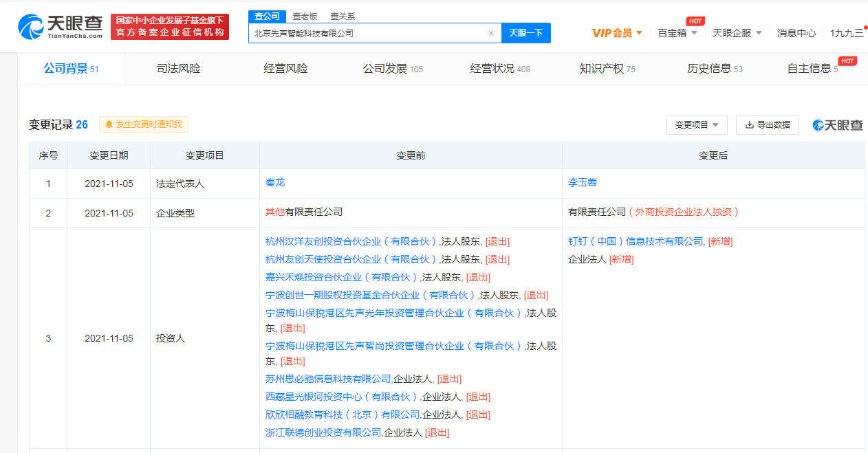
Task: Open the 变更项目 dropdown filter
Action: [697, 125]
